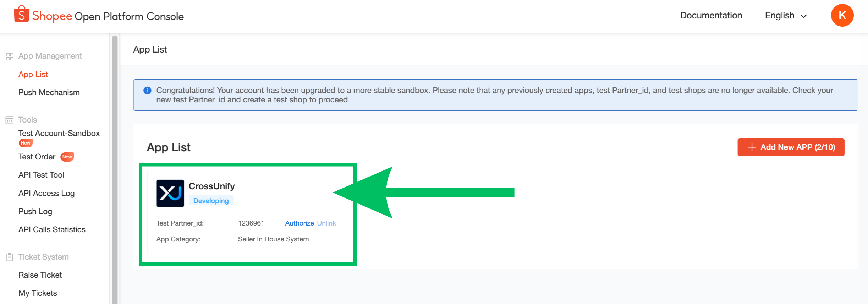Click the blue info icon in banner

(147, 91)
